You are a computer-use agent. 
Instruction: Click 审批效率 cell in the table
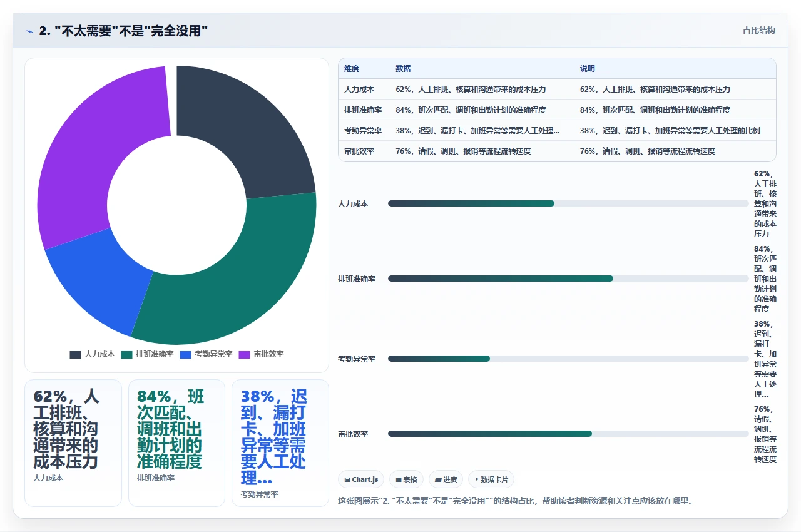point(359,151)
